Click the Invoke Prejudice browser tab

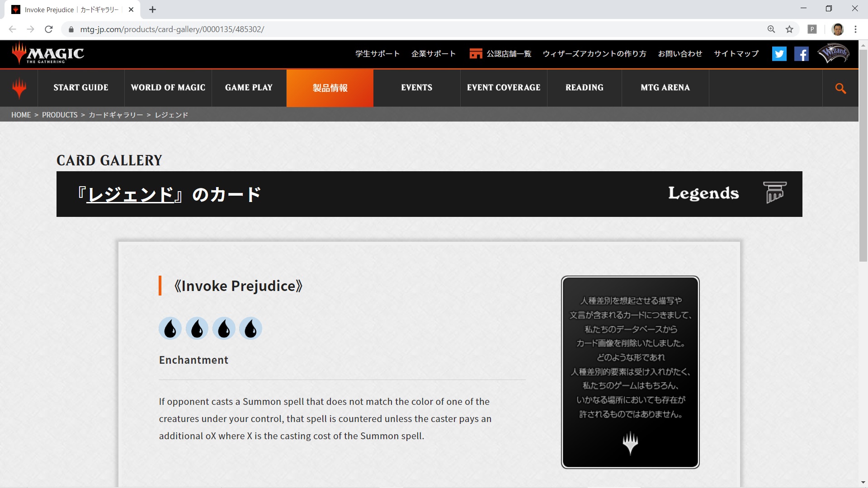point(72,9)
